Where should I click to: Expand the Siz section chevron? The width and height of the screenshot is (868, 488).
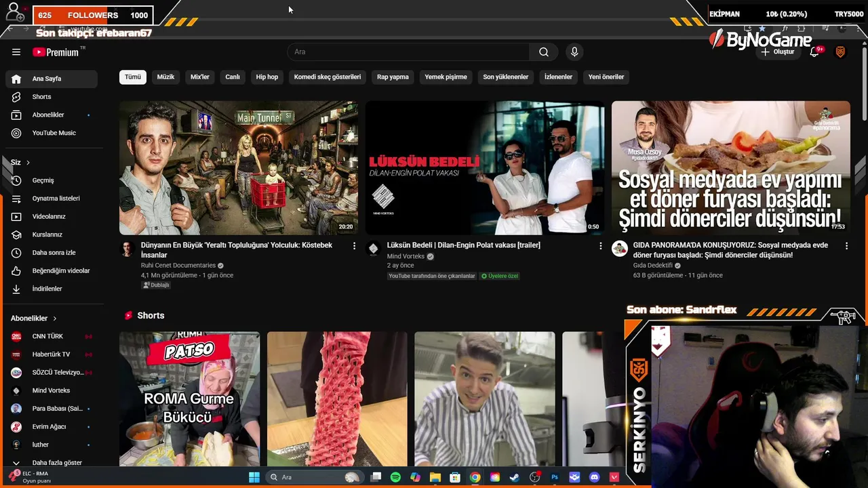coord(28,163)
